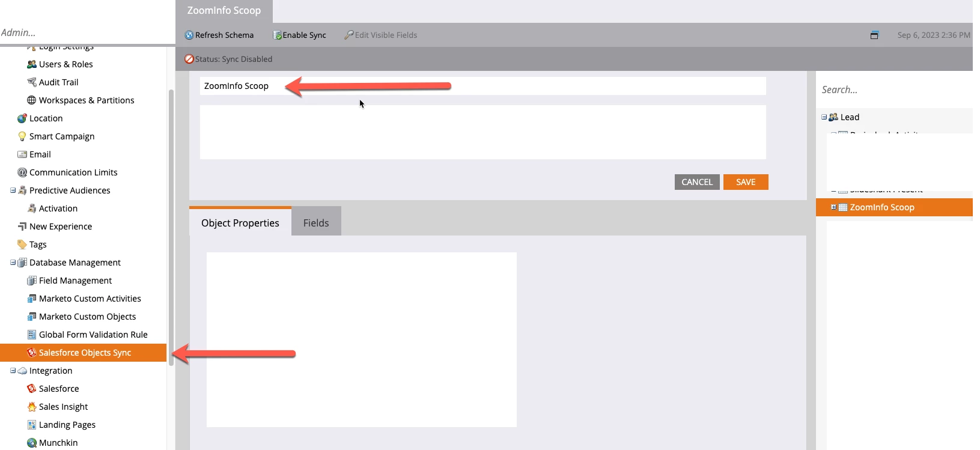Image resolution: width=980 pixels, height=450 pixels.
Task: Click the Users & Roles icon
Action: click(32, 64)
